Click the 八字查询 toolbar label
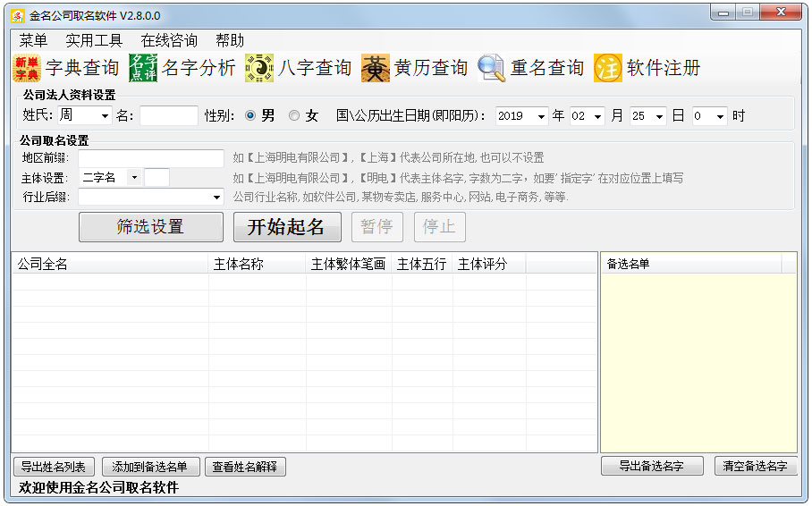The height and width of the screenshot is (506, 812). [x=315, y=68]
